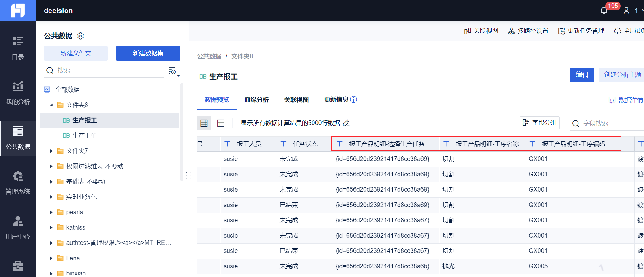Click 全部数据 icon in tree
This screenshot has width=644, height=277.
47,89
